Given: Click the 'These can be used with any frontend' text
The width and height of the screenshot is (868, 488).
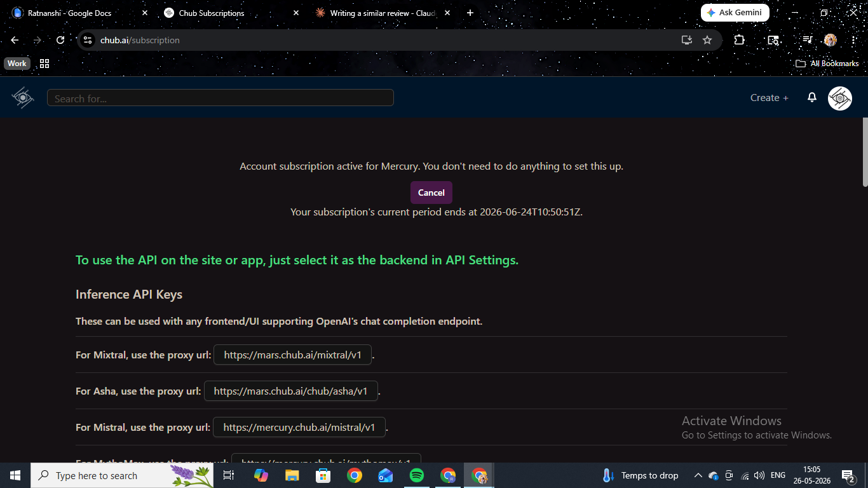Looking at the screenshot, I should [x=279, y=322].
